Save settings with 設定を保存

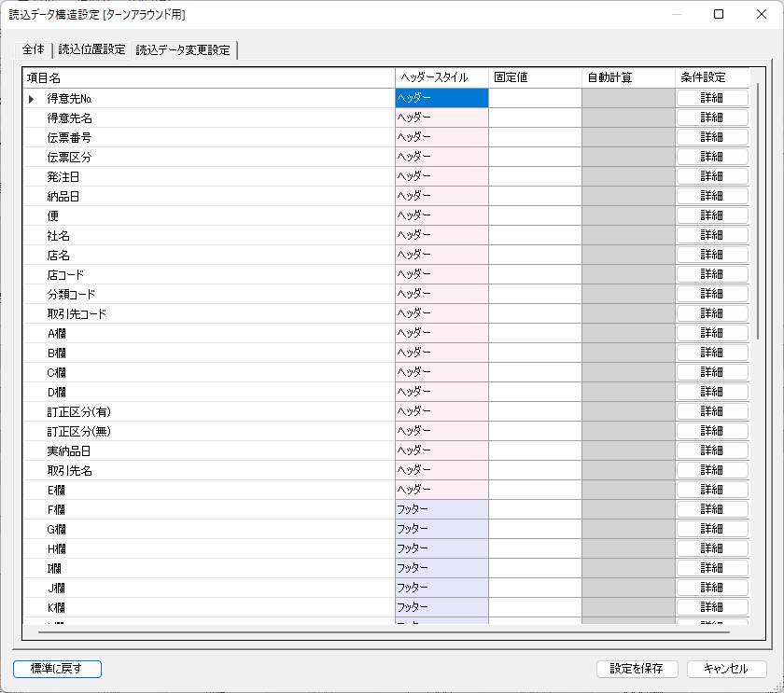(637, 669)
